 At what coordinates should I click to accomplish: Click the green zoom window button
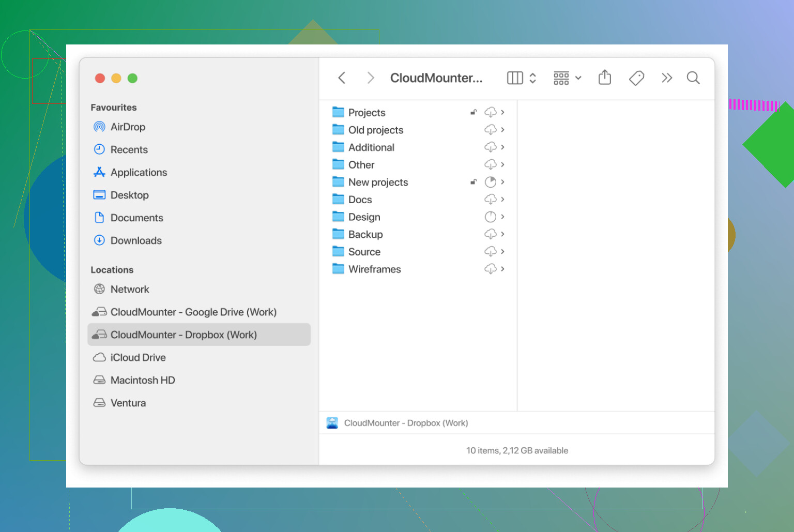pyautogui.click(x=132, y=78)
